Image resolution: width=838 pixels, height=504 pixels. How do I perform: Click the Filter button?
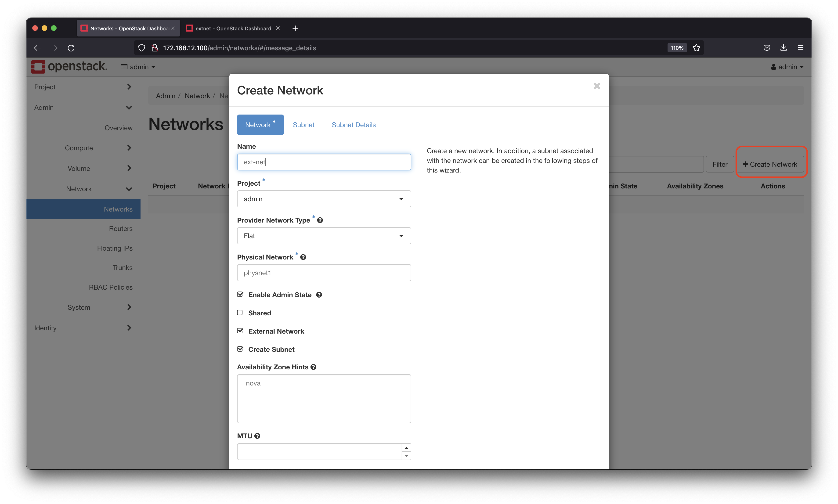tap(719, 164)
